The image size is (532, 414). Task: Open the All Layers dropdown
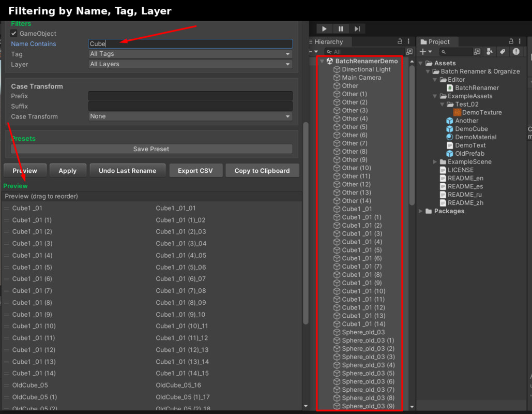coord(190,64)
